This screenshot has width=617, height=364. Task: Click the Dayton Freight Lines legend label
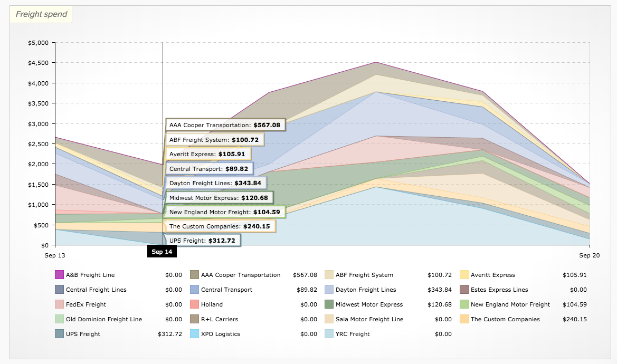[x=366, y=290]
